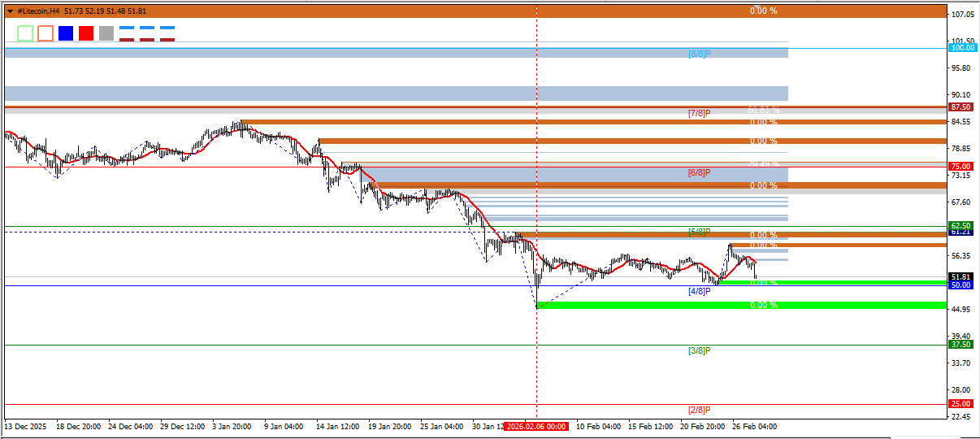Click the 14 Jan 12:00 time label
This screenshot has height=439, width=980.
[338, 427]
